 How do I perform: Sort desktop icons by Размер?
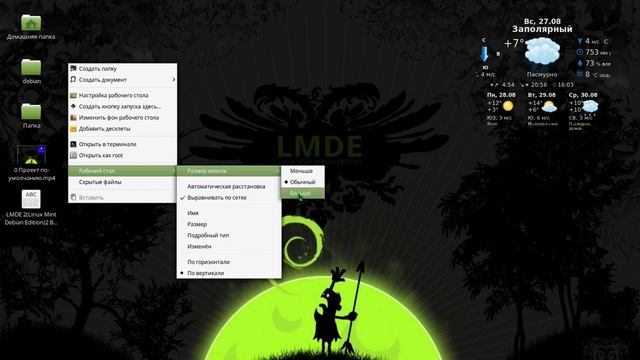229,224
